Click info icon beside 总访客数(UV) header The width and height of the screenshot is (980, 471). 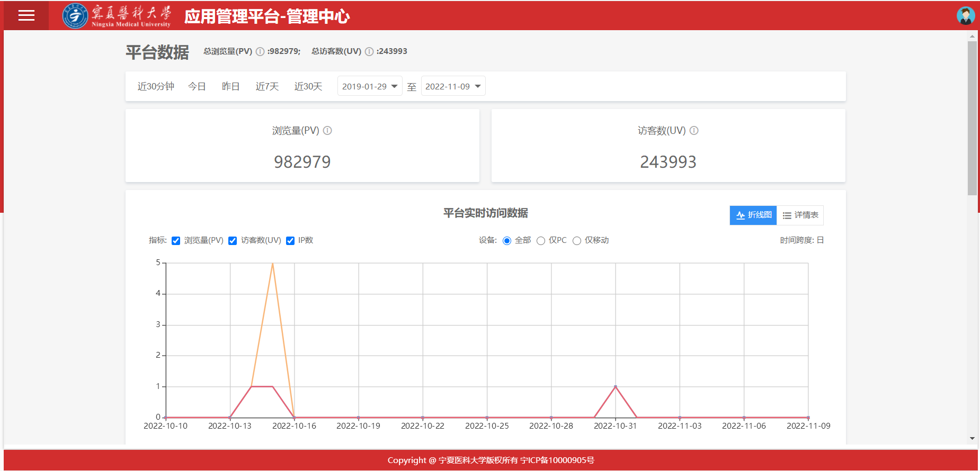pos(369,51)
